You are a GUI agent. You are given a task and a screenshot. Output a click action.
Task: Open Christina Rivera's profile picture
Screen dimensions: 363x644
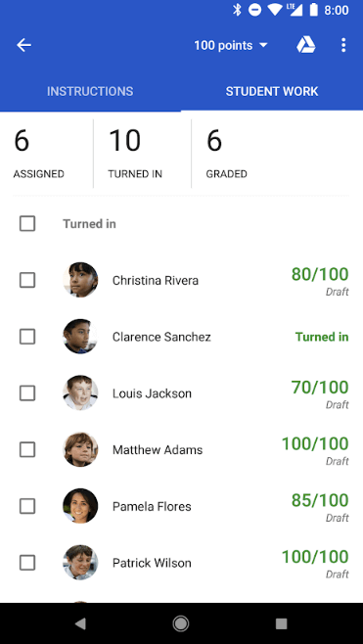click(80, 280)
